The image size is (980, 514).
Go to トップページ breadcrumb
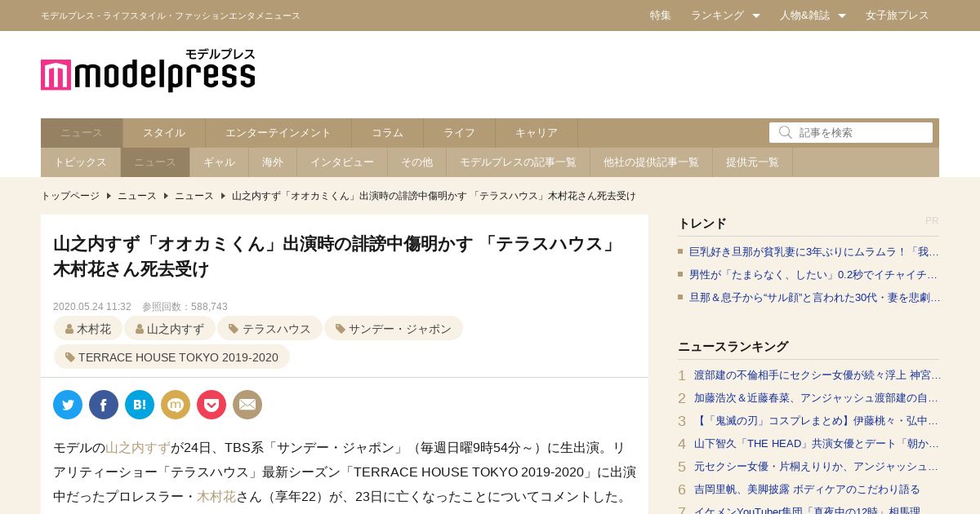tap(70, 196)
